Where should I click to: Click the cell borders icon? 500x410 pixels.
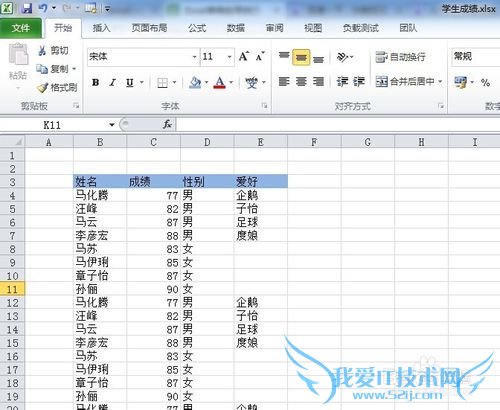click(x=162, y=82)
